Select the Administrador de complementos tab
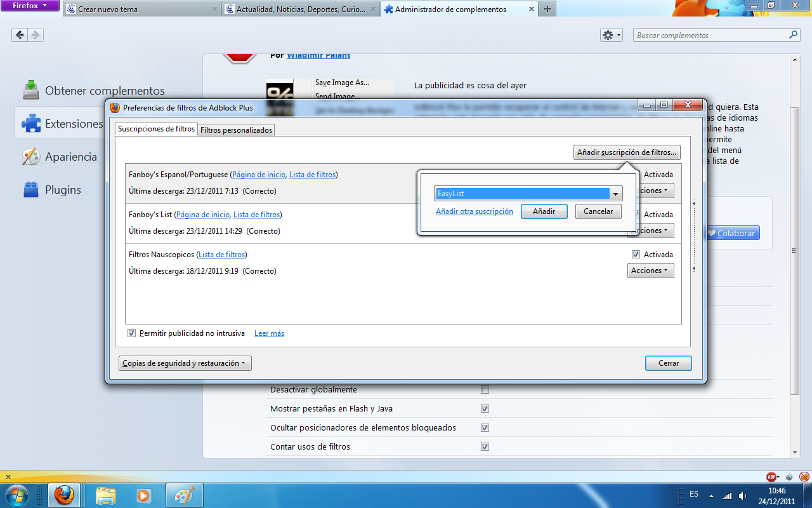 tap(458, 10)
